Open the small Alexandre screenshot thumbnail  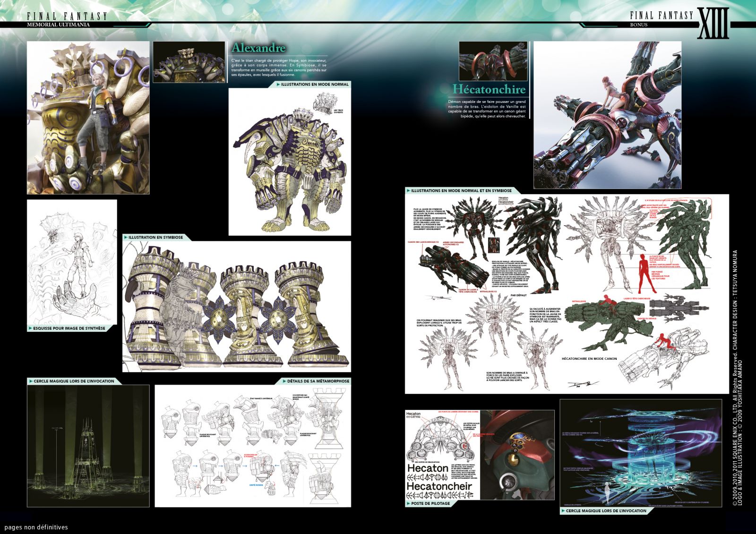pos(189,62)
